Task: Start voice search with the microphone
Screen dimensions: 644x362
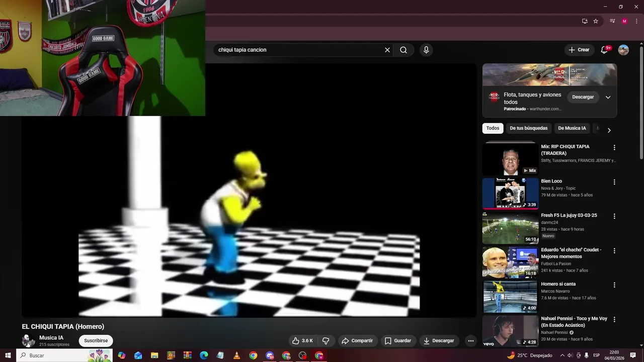Action: 426,50
